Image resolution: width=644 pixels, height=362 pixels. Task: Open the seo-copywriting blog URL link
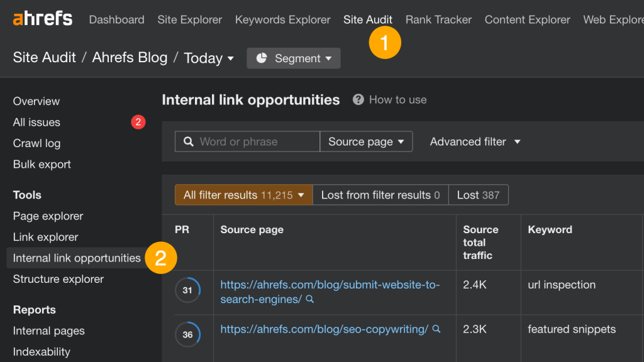click(x=324, y=329)
